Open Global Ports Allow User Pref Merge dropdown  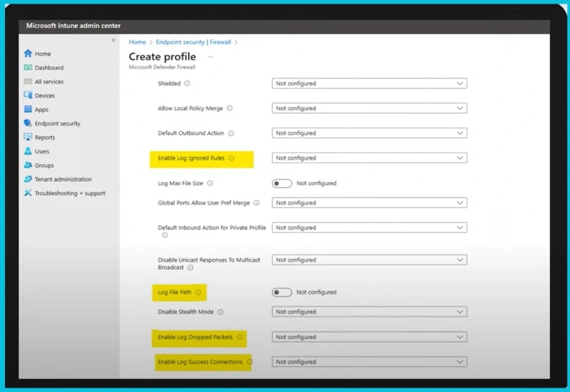369,203
